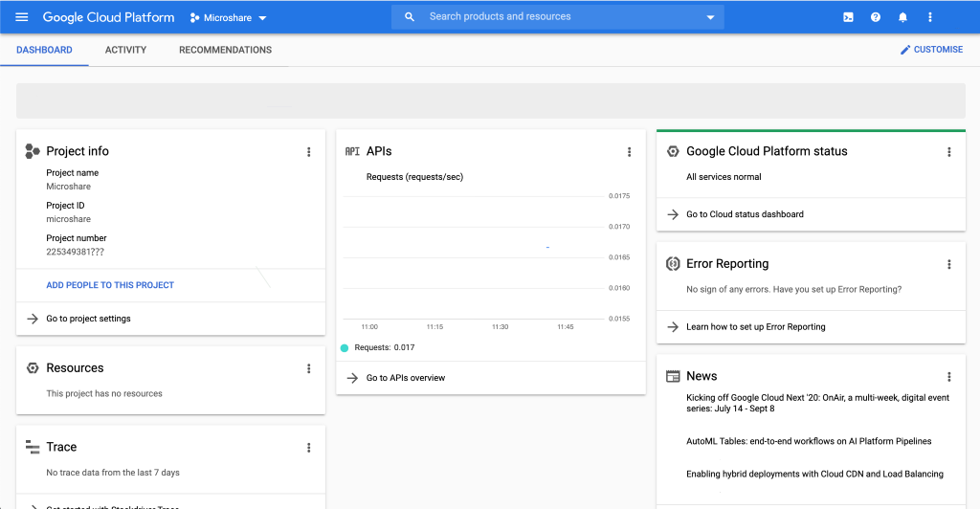Click Add People to This Project
This screenshot has height=509, width=980.
click(x=110, y=285)
